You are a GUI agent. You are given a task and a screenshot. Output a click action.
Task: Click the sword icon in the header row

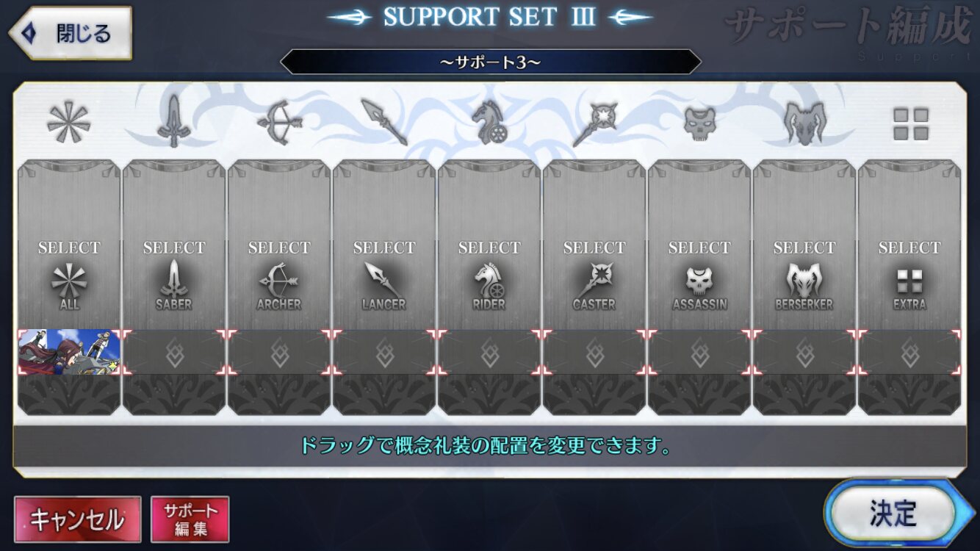click(x=173, y=123)
